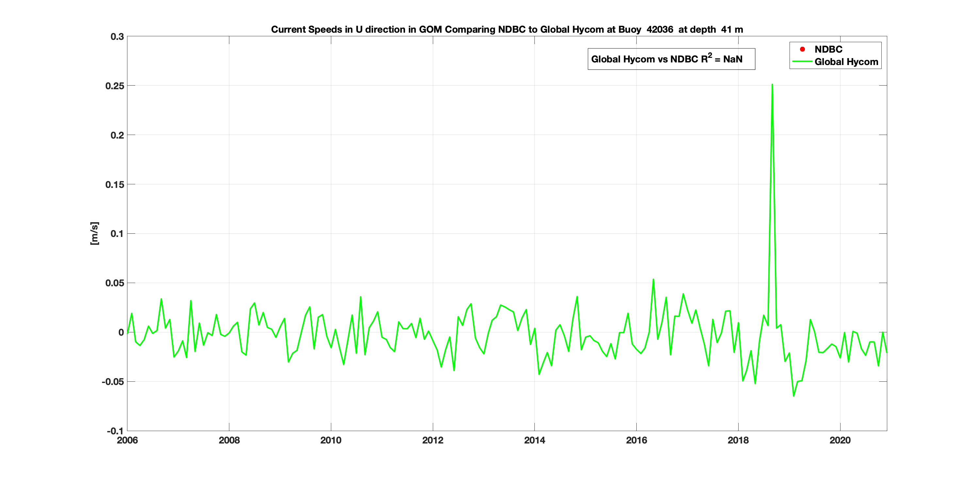Viewport: 980px width, 484px height.
Task: Click the -0.05 y-axis tick label
Action: 113,382
